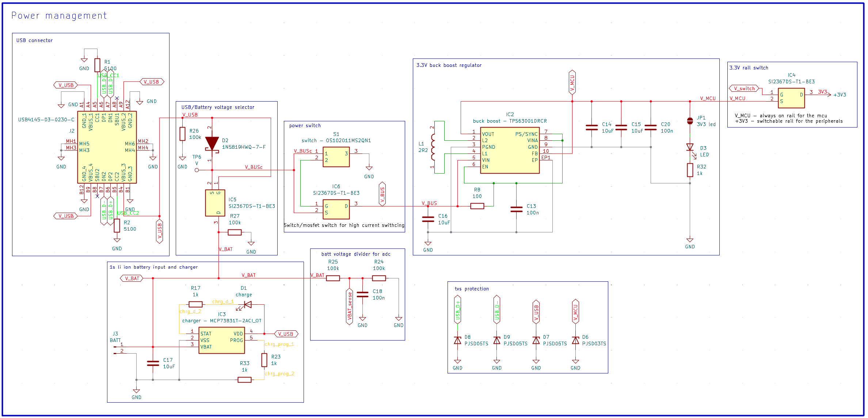Click the R27 100k resistor symbol
The height and width of the screenshot is (418, 868).
point(235,232)
